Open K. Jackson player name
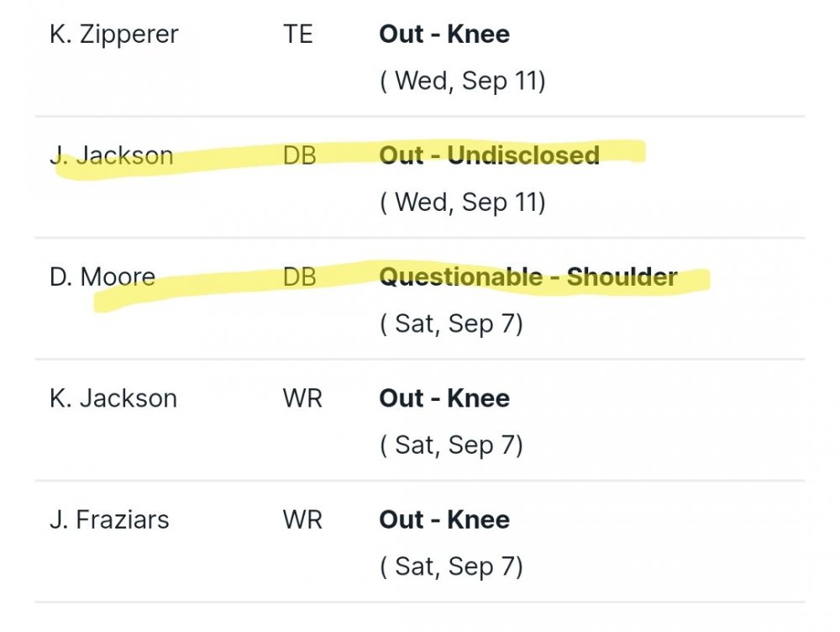Screen dimensions: 840x632 pos(113,398)
